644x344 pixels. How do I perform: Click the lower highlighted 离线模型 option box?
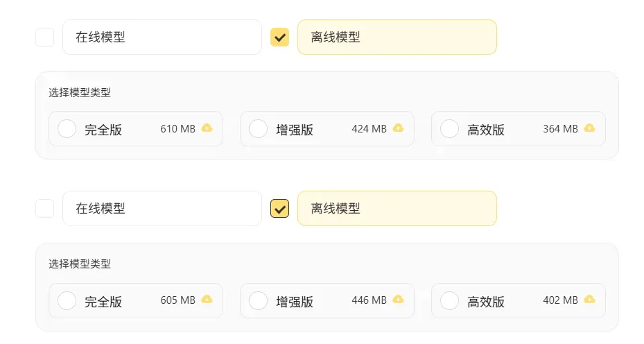coord(397,208)
